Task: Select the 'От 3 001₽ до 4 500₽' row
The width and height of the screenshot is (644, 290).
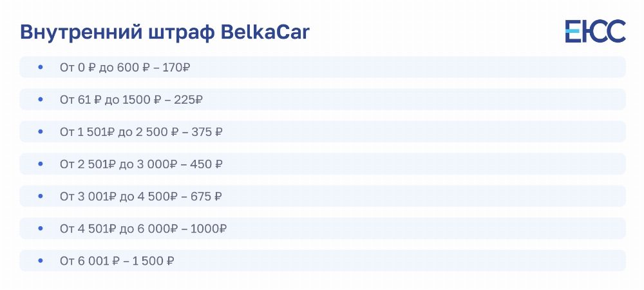Action: coord(323,196)
